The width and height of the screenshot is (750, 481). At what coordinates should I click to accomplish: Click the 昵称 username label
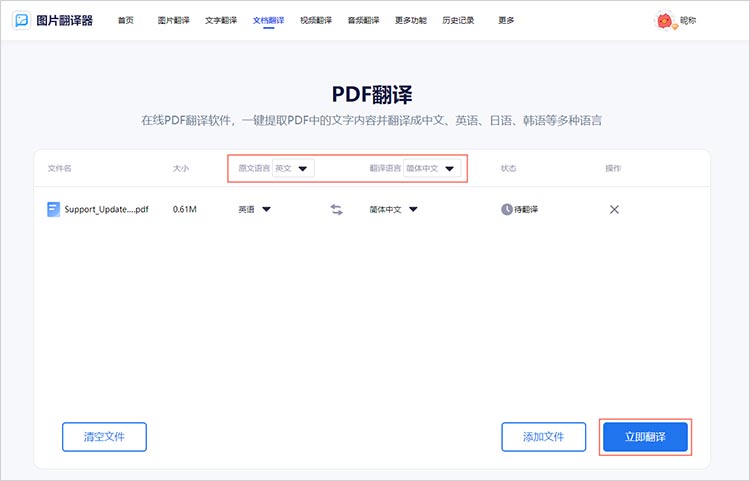point(688,21)
